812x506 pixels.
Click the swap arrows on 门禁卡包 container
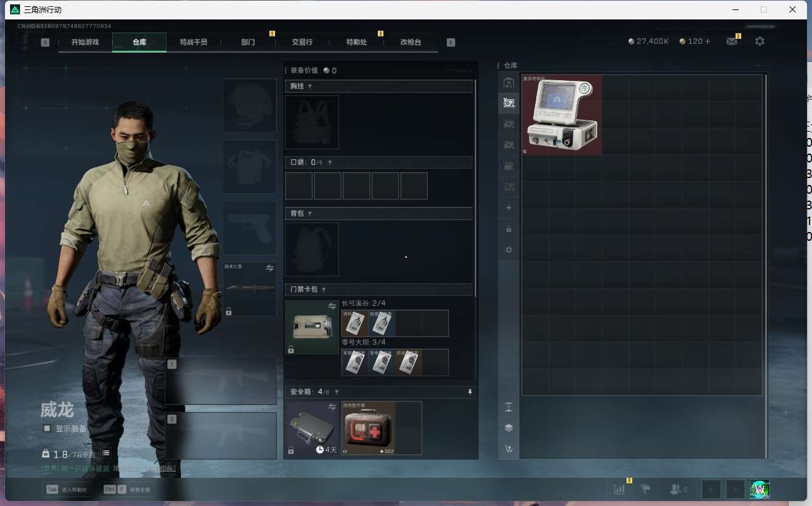[332, 306]
